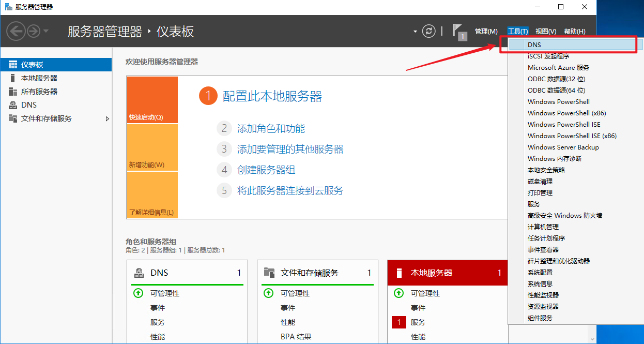Open the 管理(M) menu

pos(486,32)
